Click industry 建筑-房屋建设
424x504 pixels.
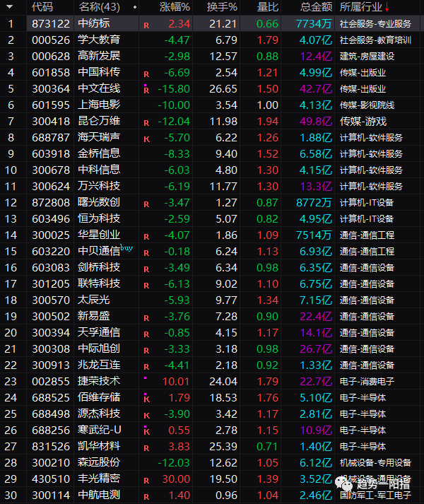[x=367, y=57]
